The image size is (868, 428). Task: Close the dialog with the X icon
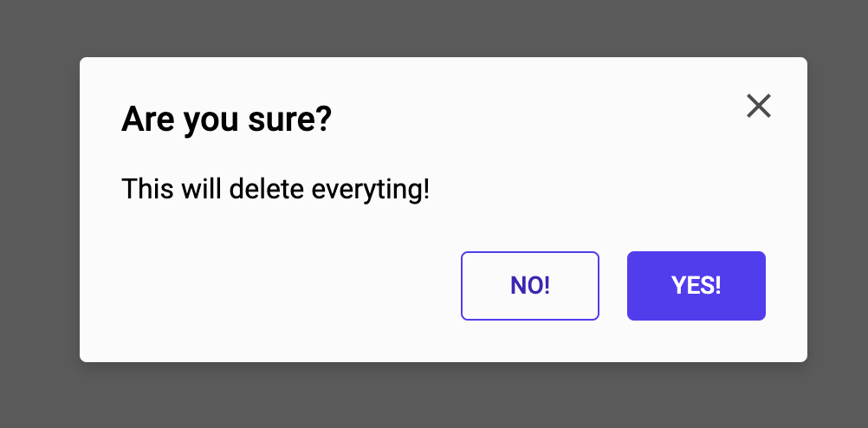tap(758, 106)
